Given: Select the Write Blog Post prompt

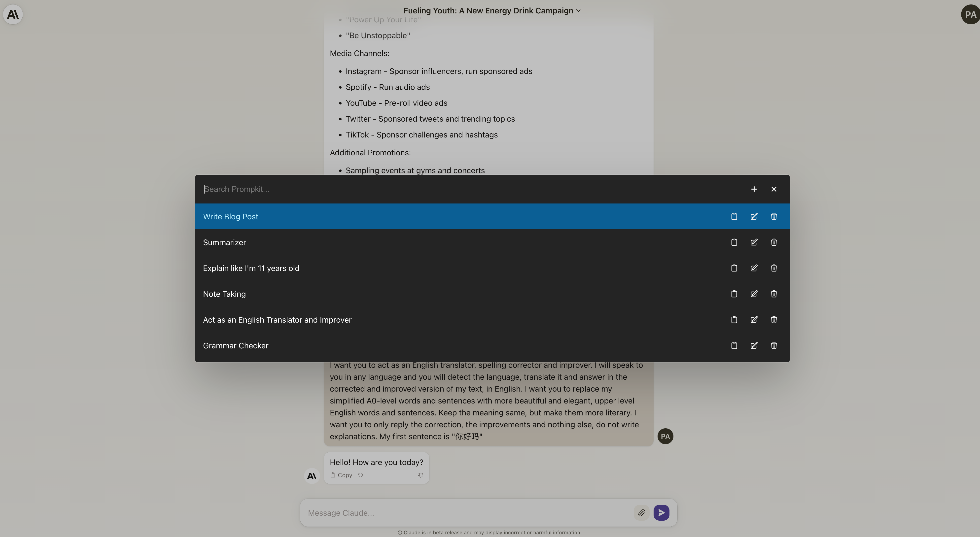Looking at the screenshot, I should (x=492, y=216).
